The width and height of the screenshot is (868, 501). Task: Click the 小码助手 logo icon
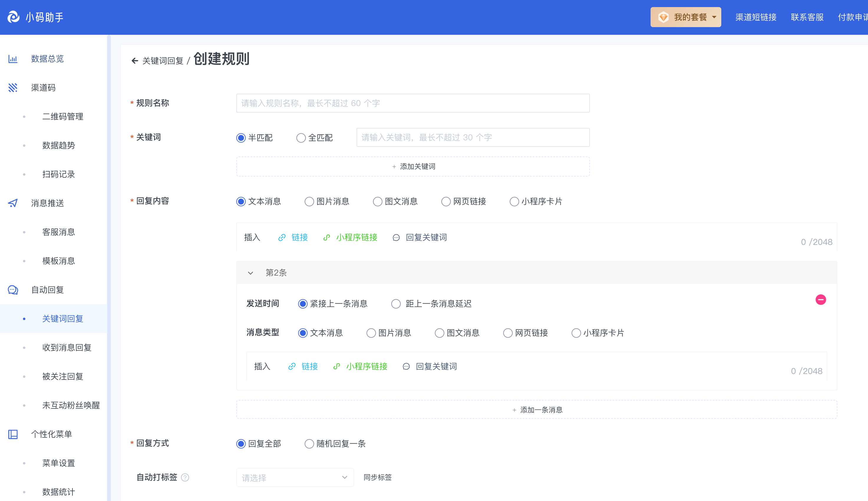[x=14, y=17]
